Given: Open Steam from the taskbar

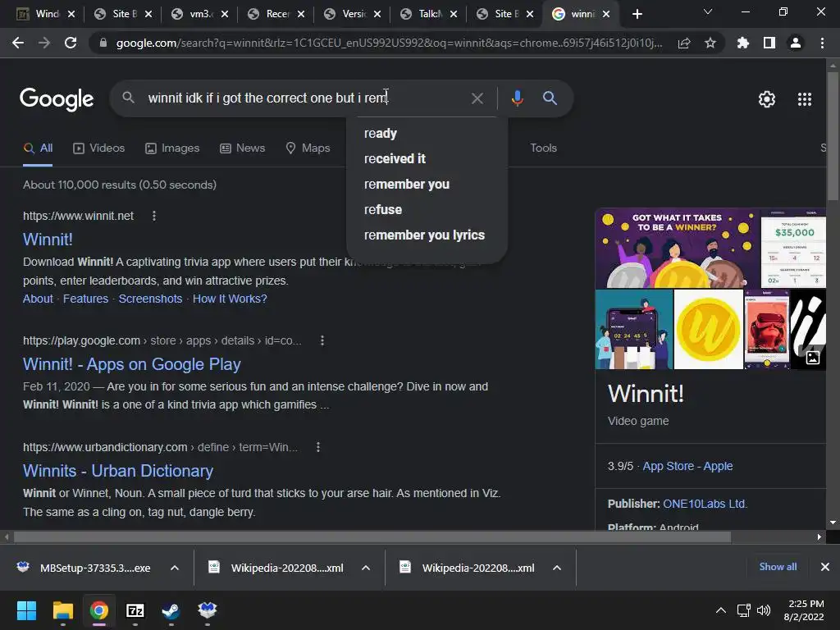Looking at the screenshot, I should point(171,610).
